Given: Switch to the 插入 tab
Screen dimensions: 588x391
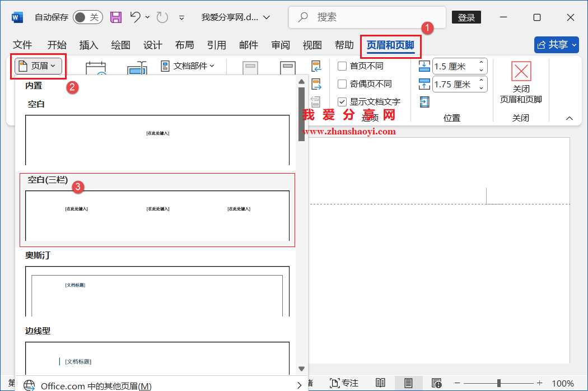Looking at the screenshot, I should click(89, 45).
